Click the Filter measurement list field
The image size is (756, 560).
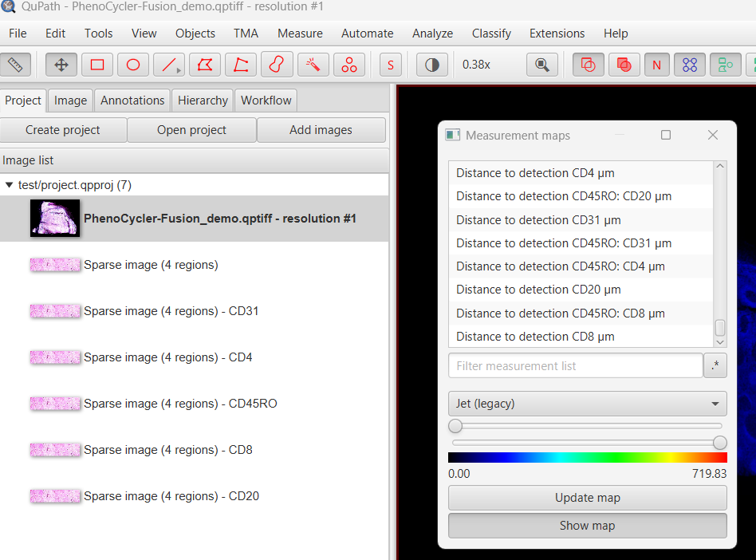576,365
